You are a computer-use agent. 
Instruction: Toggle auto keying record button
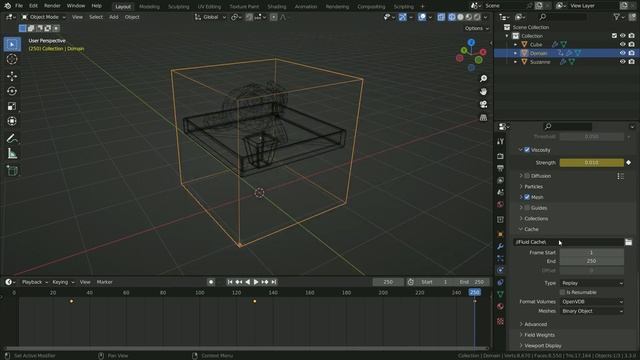coord(211,282)
